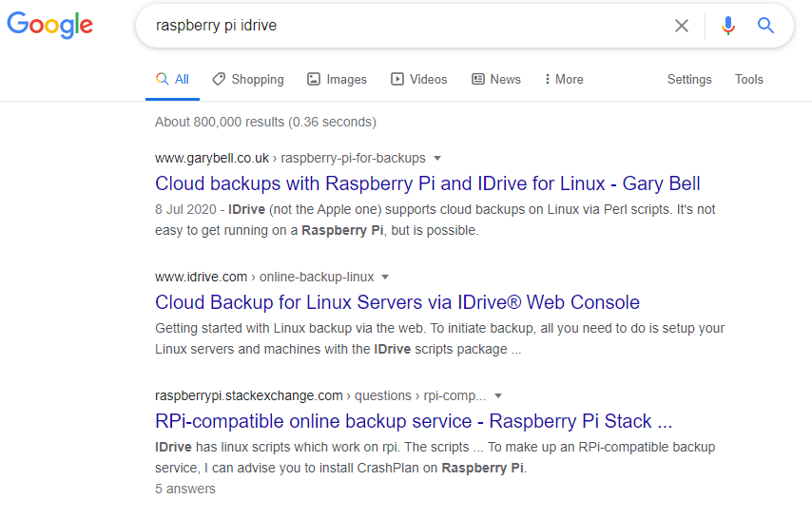812x519 pixels.
Task: Expand dropdown arrow beside idrive.com URL
Action: point(385,278)
